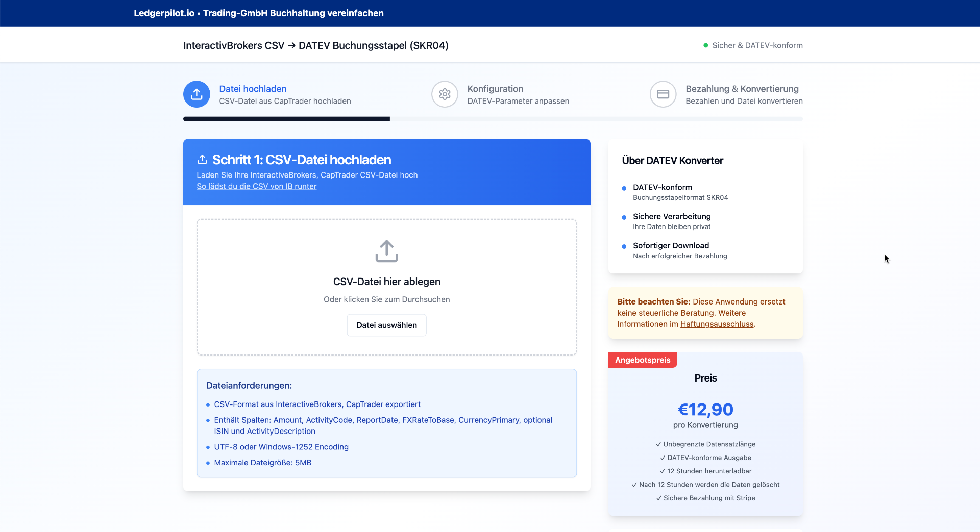
Task: Click the CSV-Datei hier ablegen dropzone
Action: coord(386,282)
